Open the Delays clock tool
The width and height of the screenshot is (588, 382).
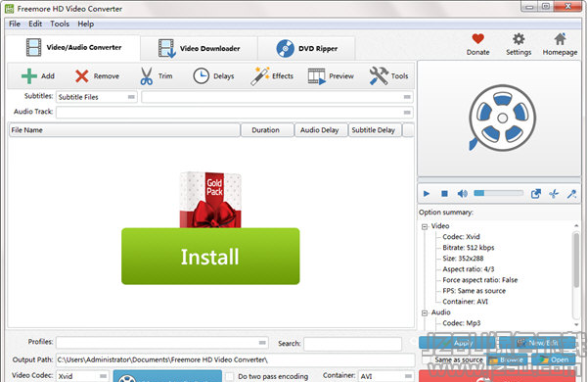[x=201, y=76]
